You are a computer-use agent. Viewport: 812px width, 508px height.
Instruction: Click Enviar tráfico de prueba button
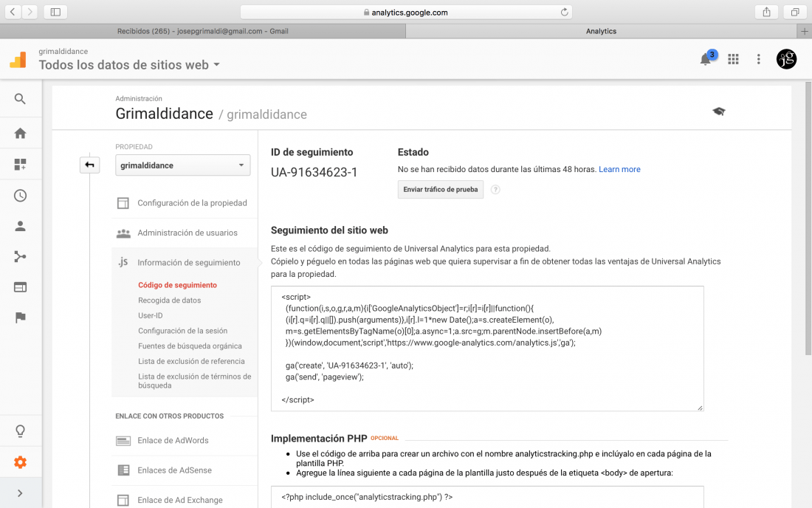coord(441,190)
